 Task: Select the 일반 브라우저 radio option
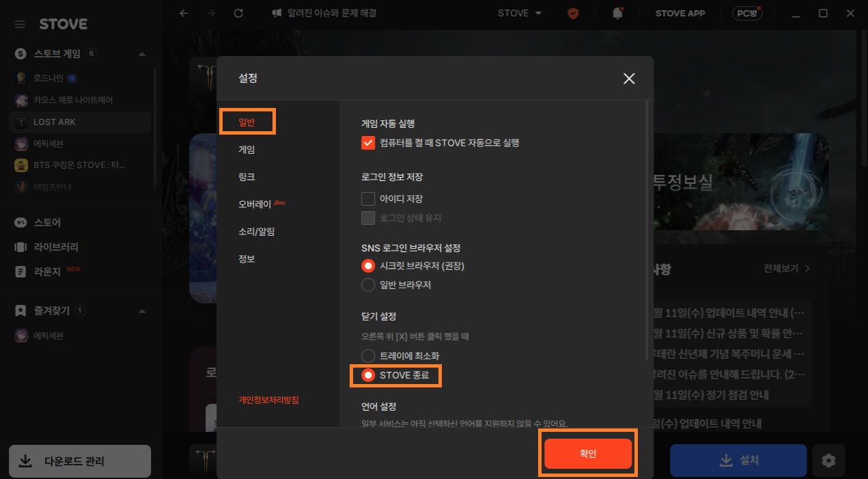coord(368,285)
